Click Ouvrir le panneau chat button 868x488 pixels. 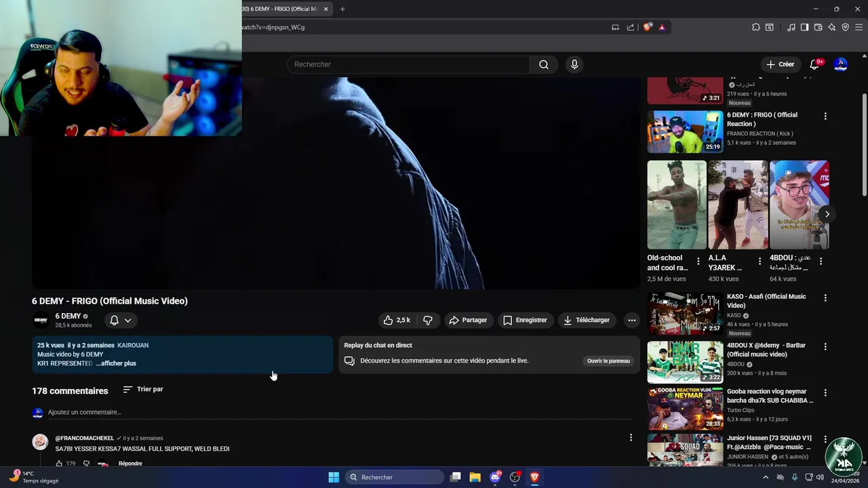tap(608, 361)
